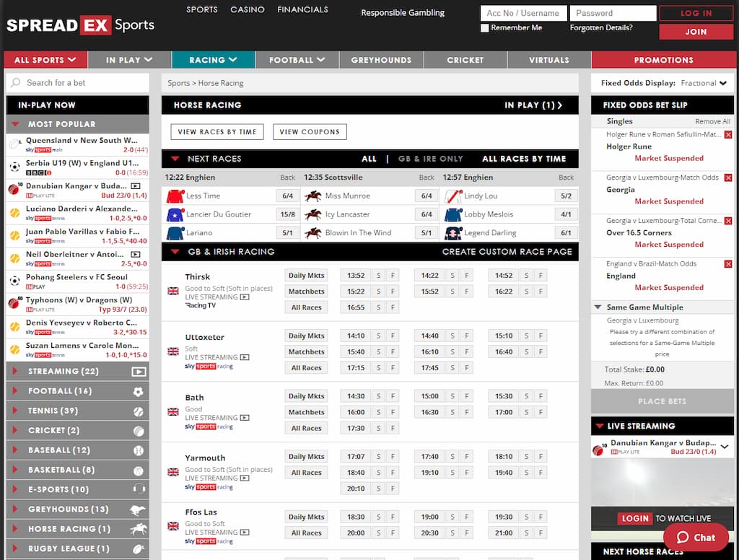Image resolution: width=739 pixels, height=560 pixels.
Task: Open the Promotions tab
Action: 663,60
